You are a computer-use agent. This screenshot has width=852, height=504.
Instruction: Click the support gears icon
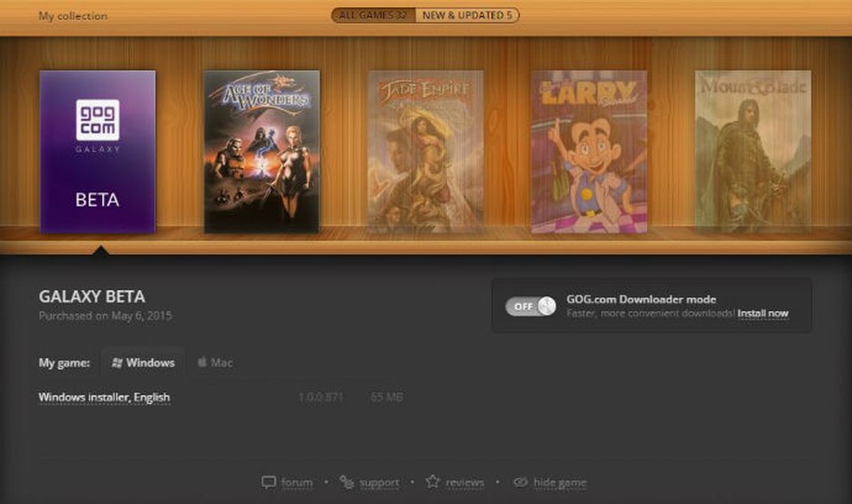click(346, 481)
